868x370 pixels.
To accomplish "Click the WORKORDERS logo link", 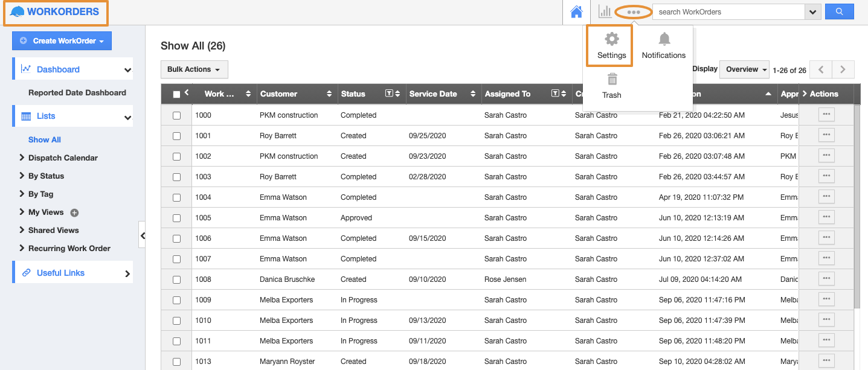I will pyautogui.click(x=56, y=11).
